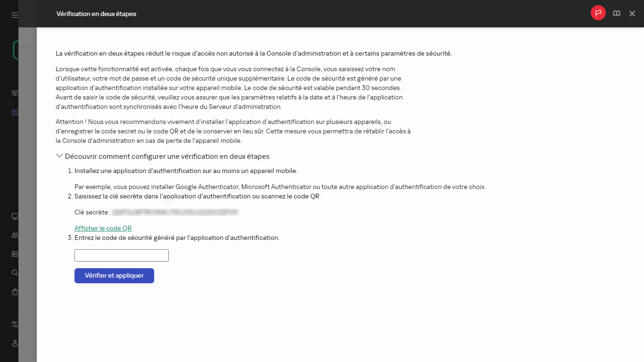Click the magnifier search icon in sidebar
The width and height of the screenshot is (644, 362).
click(x=15, y=273)
